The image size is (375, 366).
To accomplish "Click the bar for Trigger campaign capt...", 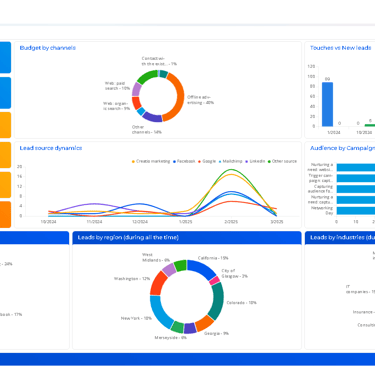I will (x=356, y=178).
